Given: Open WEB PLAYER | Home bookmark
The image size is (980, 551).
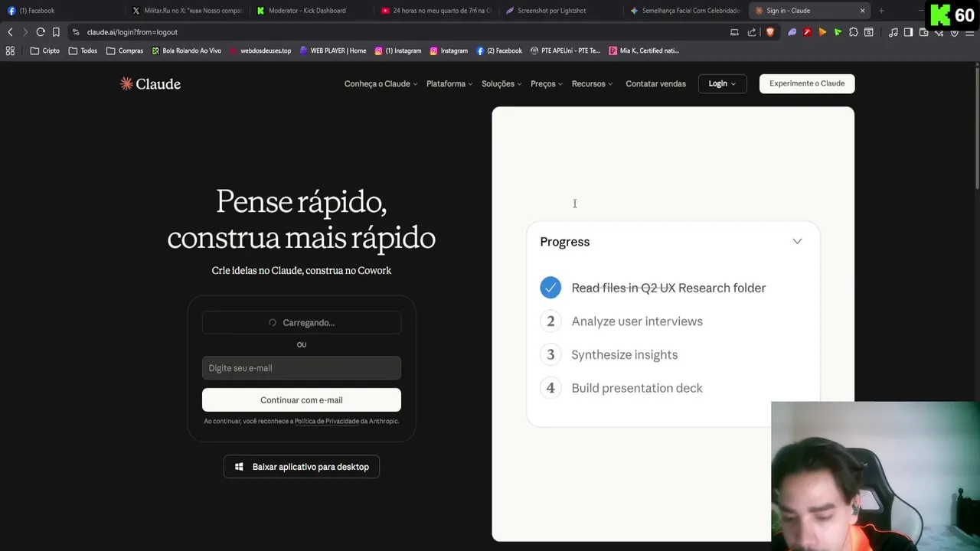Looking at the screenshot, I should click(333, 51).
